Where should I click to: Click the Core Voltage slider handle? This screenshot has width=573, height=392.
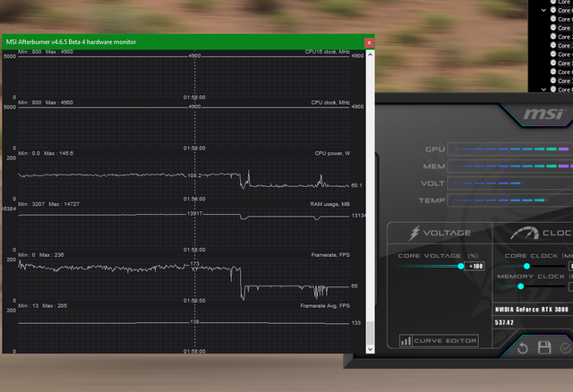point(461,266)
